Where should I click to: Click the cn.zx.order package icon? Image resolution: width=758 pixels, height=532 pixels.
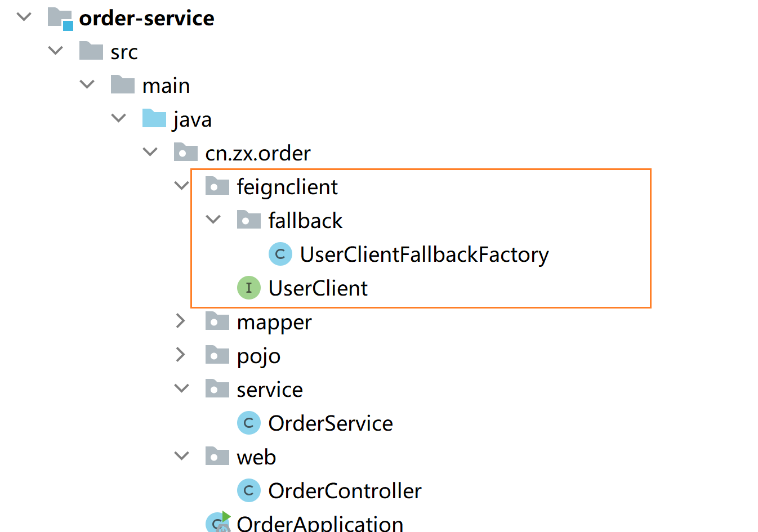coord(186,153)
